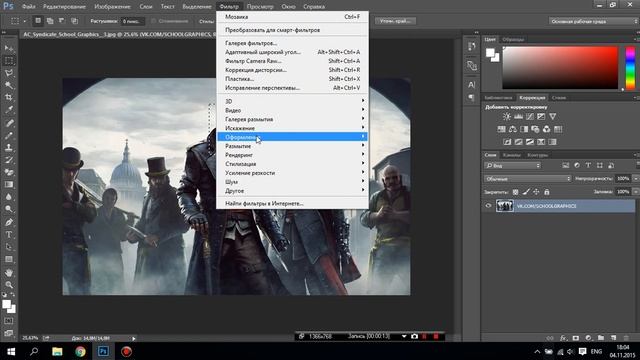The image size is (640, 360).
Task: Enable Subtract from selection mode
Action: (x=62, y=21)
